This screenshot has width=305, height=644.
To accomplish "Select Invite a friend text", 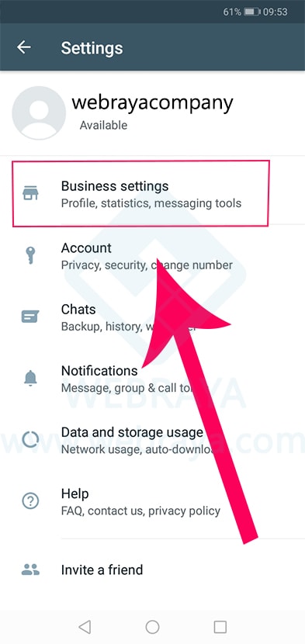I will (x=102, y=570).
